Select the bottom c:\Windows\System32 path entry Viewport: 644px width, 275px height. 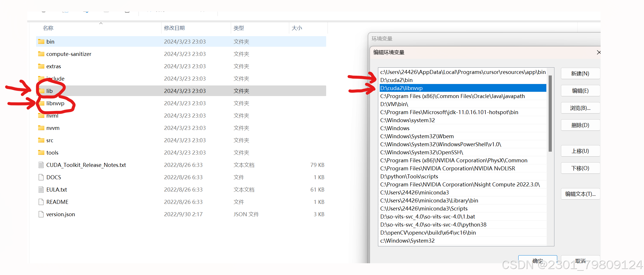pos(463,241)
